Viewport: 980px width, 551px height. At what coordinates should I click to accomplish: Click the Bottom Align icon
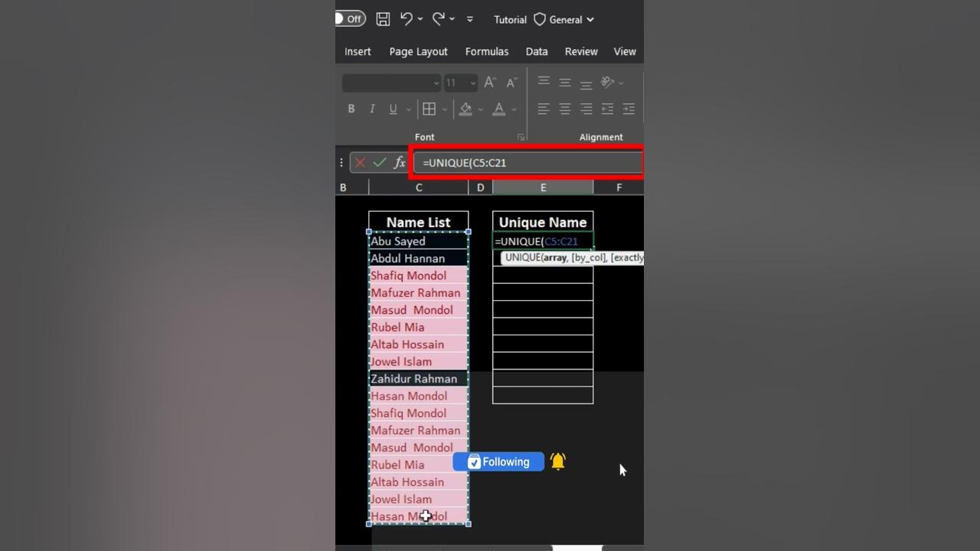click(586, 83)
